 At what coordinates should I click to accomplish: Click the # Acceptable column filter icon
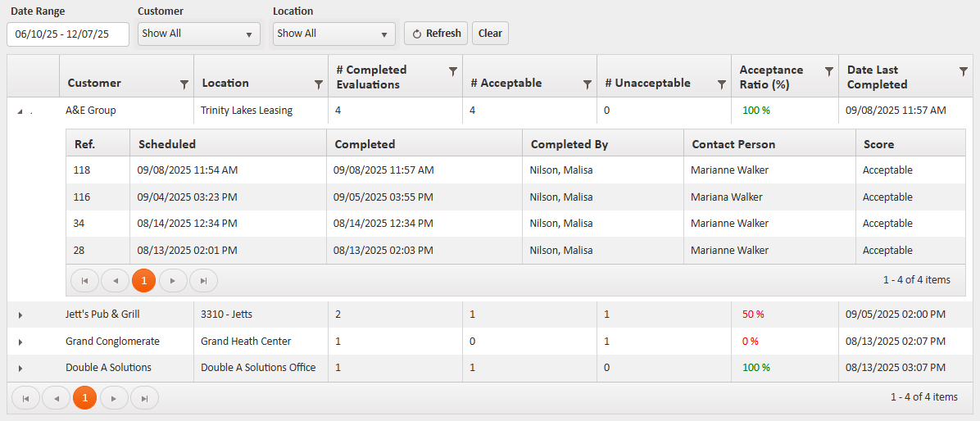(x=588, y=84)
